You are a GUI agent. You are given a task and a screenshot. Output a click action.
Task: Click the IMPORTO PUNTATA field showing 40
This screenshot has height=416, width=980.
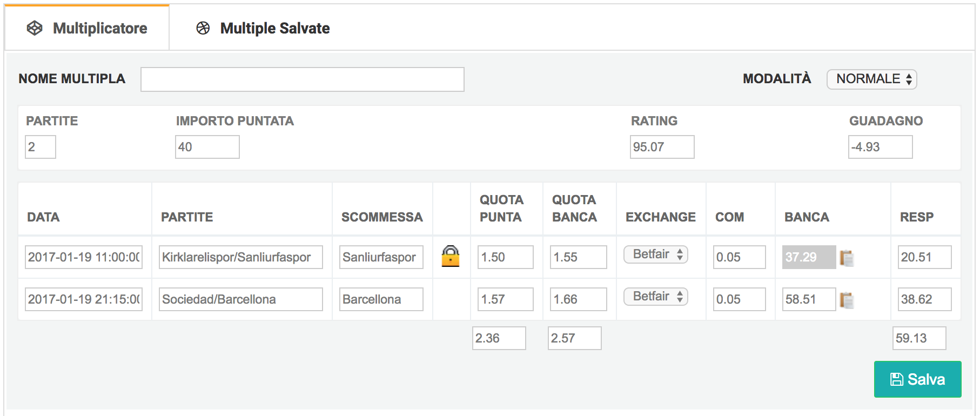(x=207, y=147)
